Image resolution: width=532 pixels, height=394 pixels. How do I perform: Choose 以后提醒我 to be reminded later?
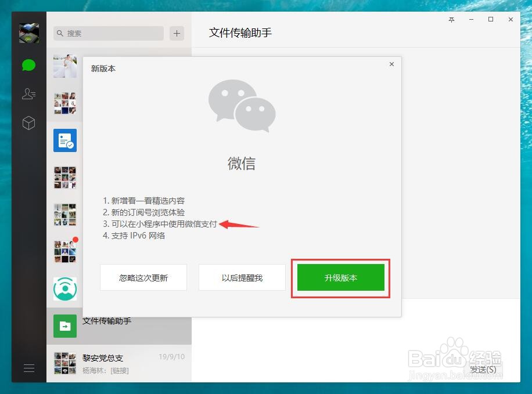[x=242, y=277]
